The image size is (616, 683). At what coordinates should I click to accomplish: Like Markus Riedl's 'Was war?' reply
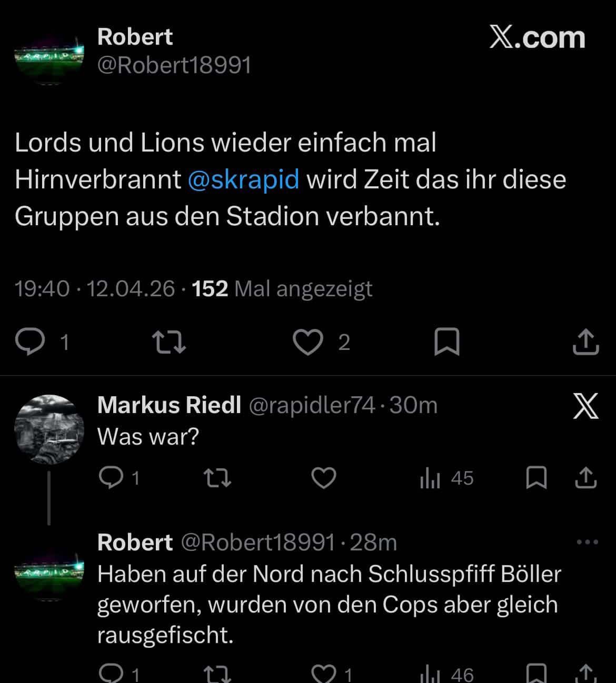point(323,478)
